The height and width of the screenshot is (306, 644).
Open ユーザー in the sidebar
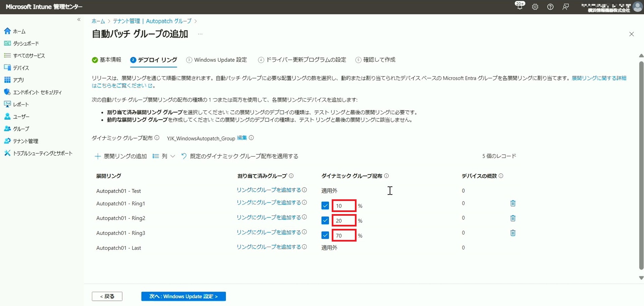(17, 116)
